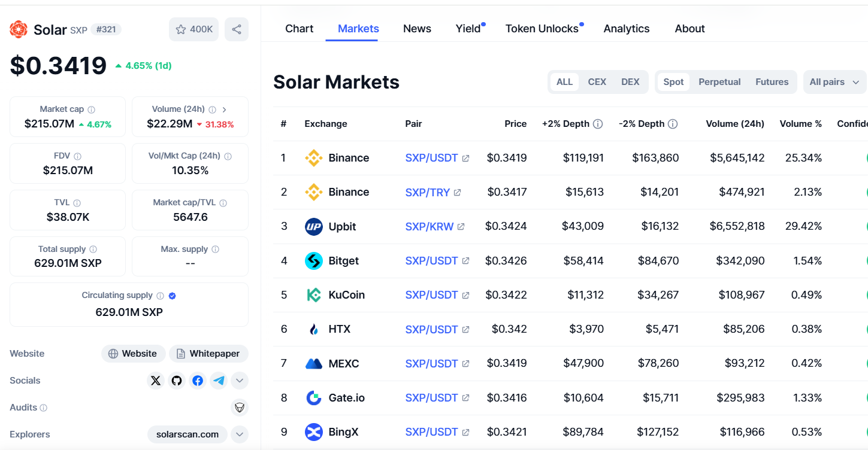Screen dimensions: 868x450
Task: Select the Spot market type
Action: tap(673, 82)
